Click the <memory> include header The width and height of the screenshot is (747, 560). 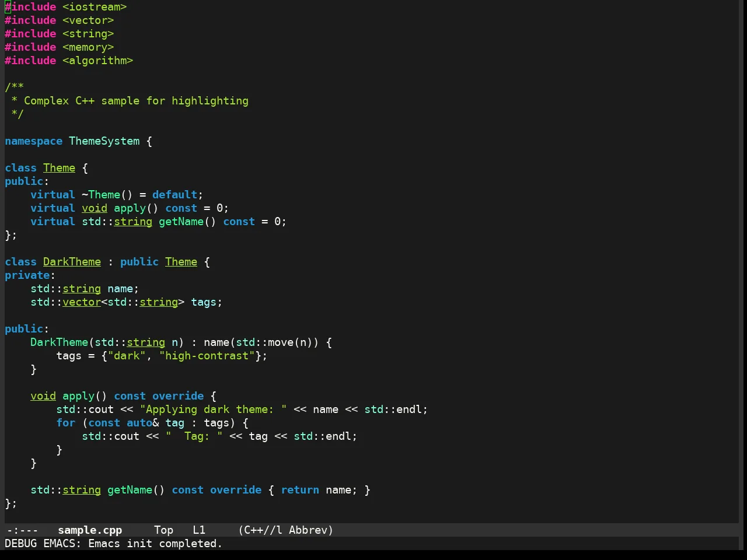[88, 47]
